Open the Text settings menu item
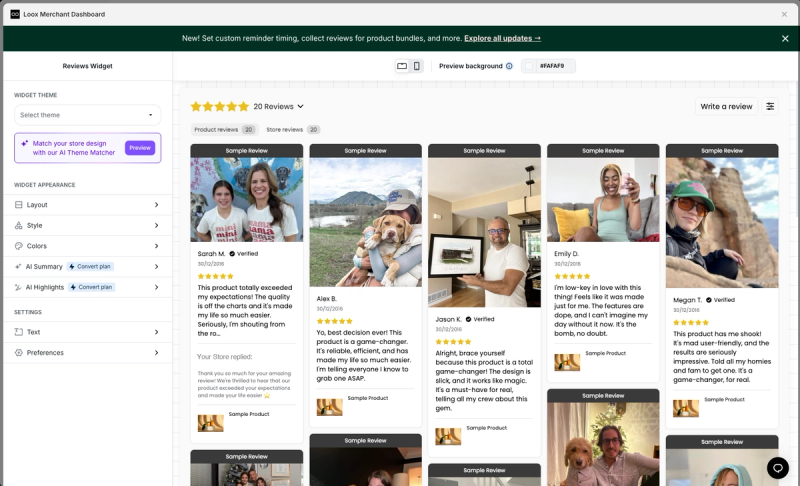The width and height of the screenshot is (800, 486). 87,332
